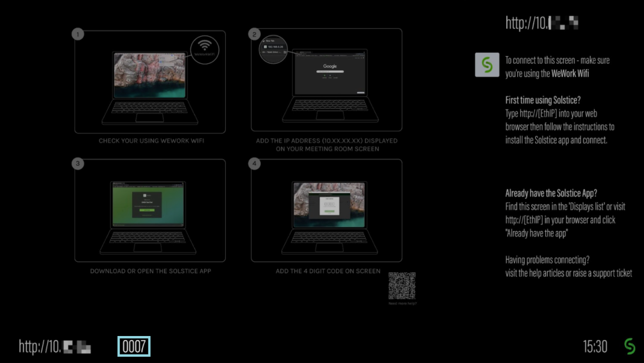The image size is (644, 363).
Task: Open the http://10 address in the bottom bar
Action: pyautogui.click(x=54, y=347)
